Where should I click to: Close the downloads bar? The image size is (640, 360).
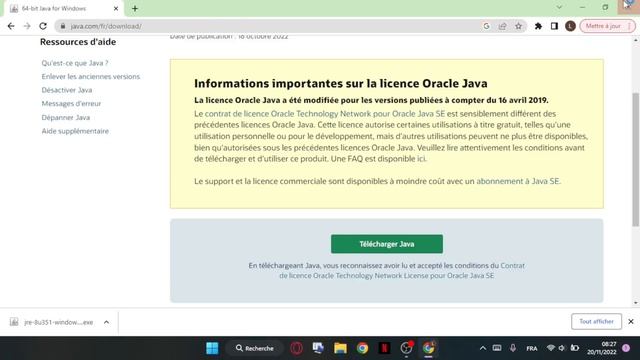631,322
